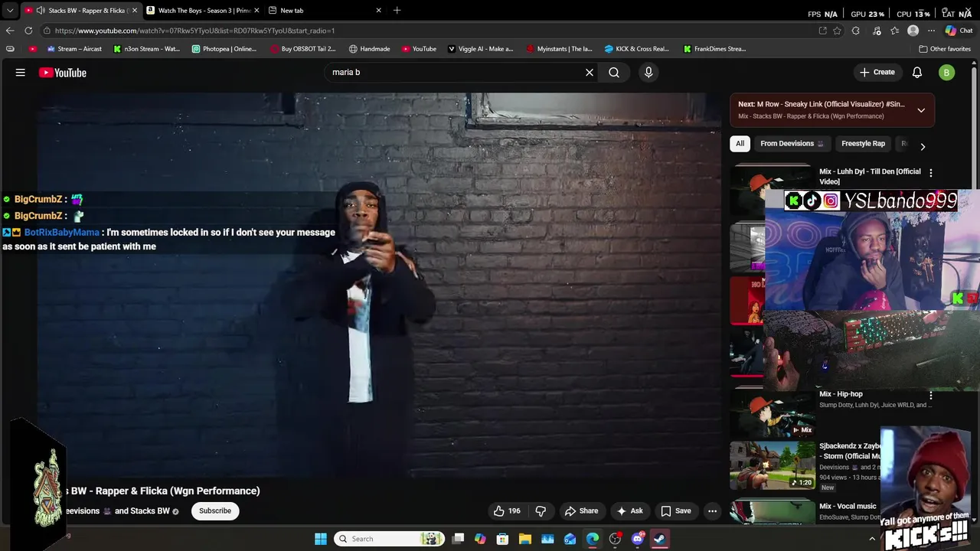Screen dimensions: 980x551
Task: Open 'Photopea | Online...' bookmark
Action: 224,49
